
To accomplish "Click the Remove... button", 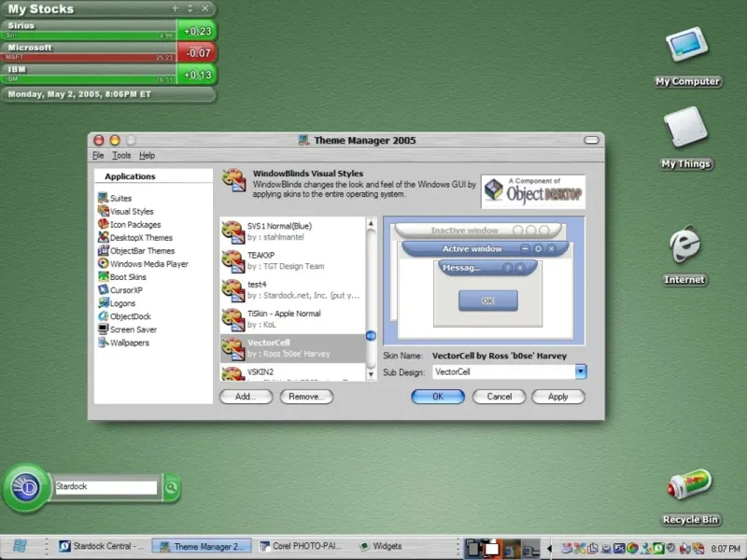I will click(x=306, y=396).
